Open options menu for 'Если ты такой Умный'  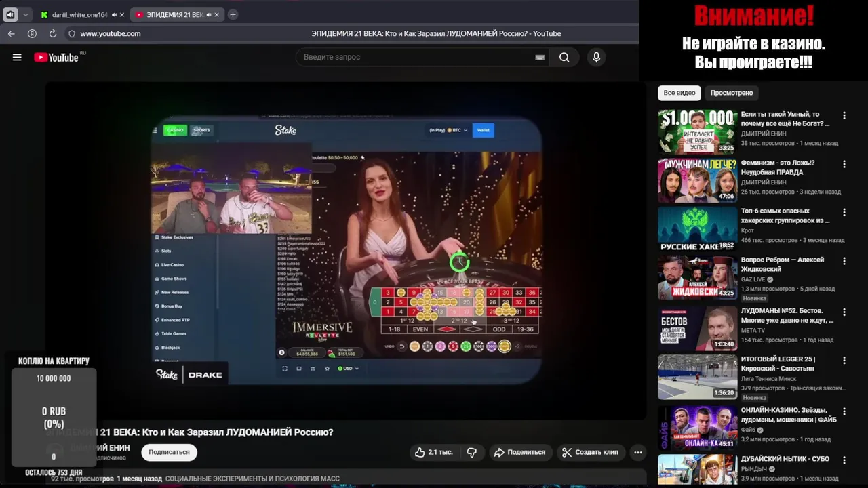[844, 116]
